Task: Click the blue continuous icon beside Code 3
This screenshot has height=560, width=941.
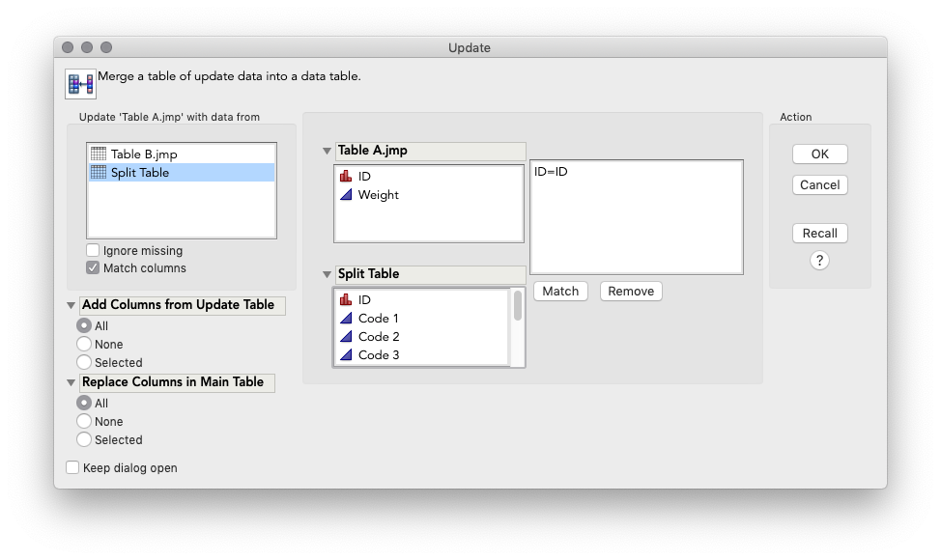Action: point(346,355)
